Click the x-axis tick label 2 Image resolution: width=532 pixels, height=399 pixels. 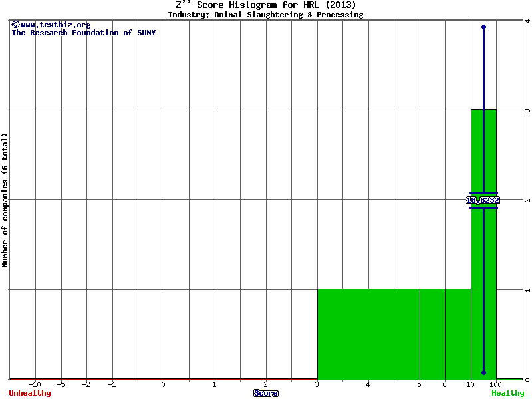[265, 384]
